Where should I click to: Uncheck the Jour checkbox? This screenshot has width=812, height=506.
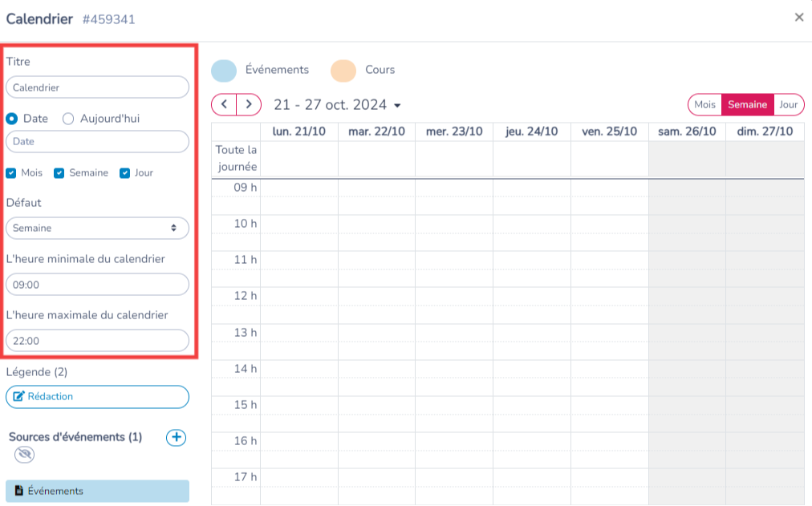pyautogui.click(x=124, y=172)
